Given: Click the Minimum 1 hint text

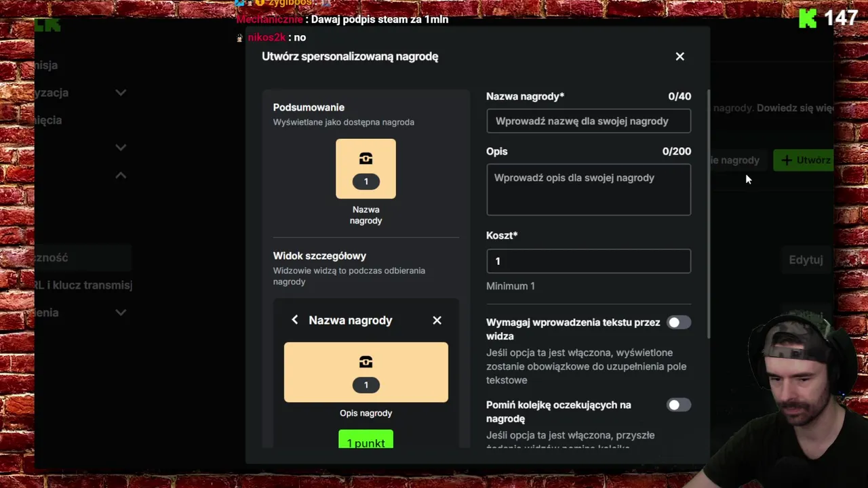Looking at the screenshot, I should [511, 286].
